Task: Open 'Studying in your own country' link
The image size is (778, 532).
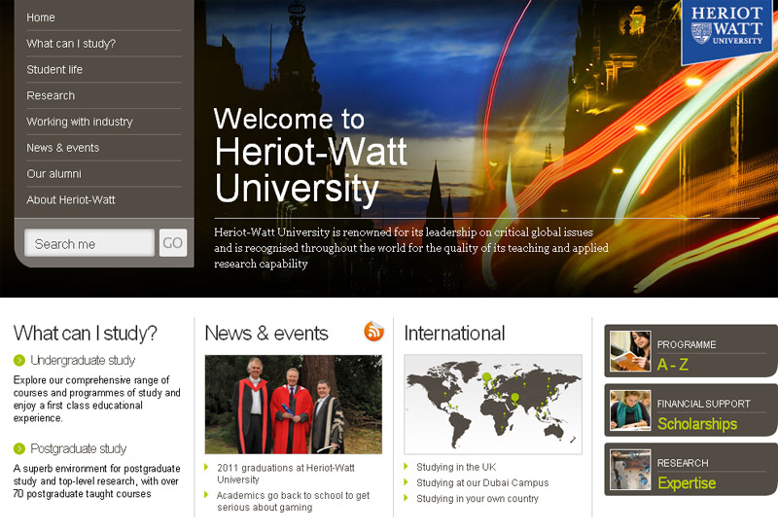Action: click(477, 499)
